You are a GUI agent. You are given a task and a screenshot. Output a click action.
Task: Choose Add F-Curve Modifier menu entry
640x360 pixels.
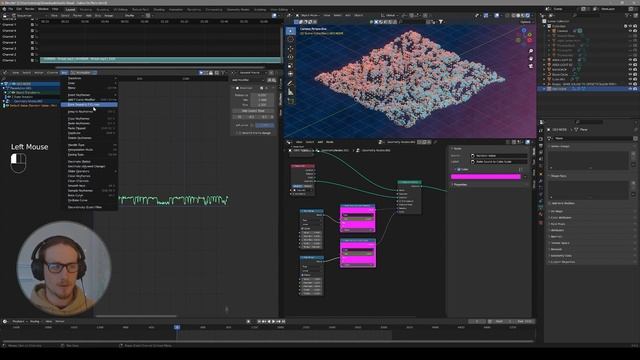[x=89, y=100]
